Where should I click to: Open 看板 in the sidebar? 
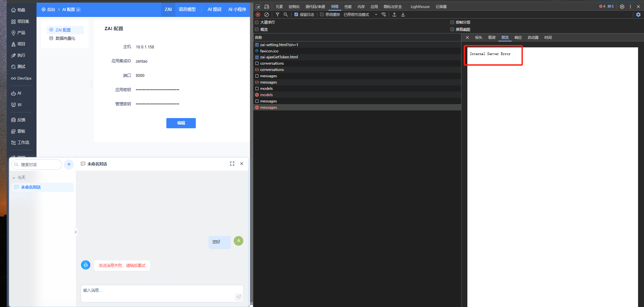click(18, 131)
